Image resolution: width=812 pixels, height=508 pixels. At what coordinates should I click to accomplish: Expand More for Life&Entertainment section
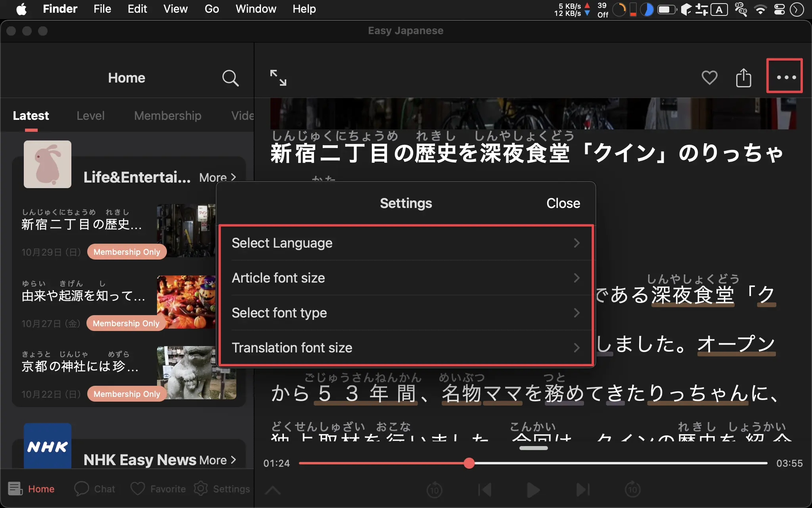coord(218,177)
